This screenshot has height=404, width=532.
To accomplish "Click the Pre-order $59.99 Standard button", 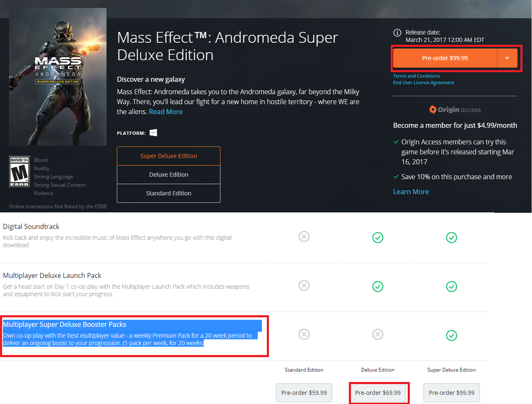I will tap(304, 393).
